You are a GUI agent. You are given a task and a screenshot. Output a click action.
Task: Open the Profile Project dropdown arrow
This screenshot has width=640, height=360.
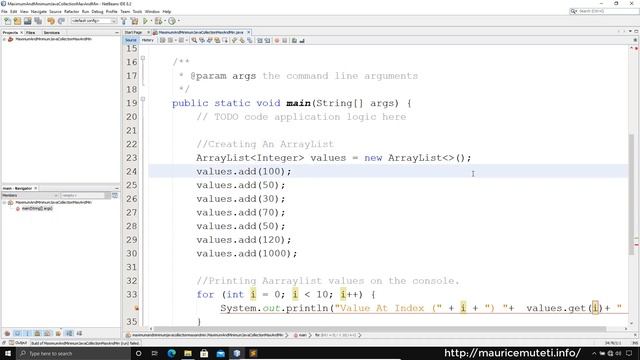click(x=178, y=21)
